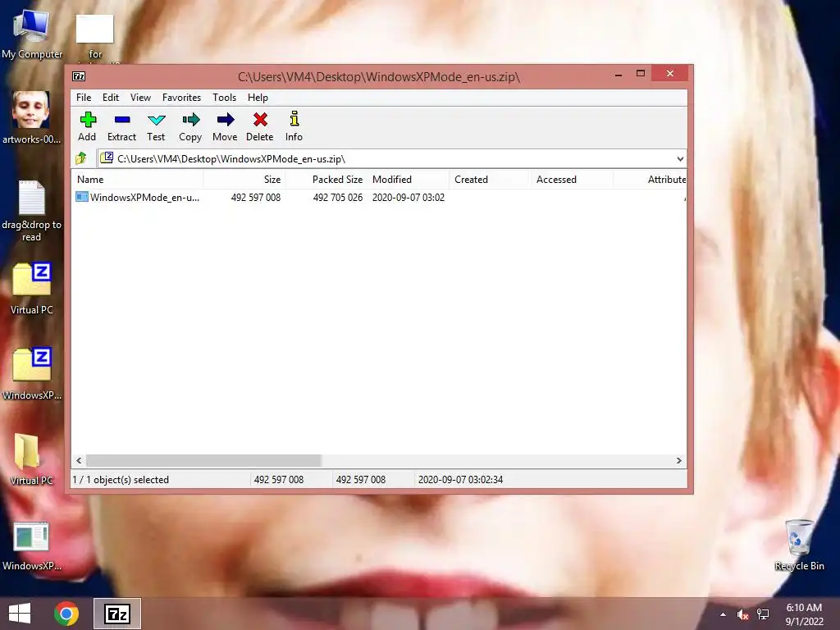
Task: Open the Windows Start button
Action: 20,614
